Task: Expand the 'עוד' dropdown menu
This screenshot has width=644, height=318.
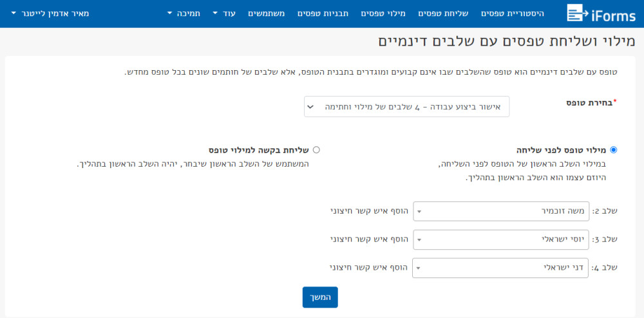Action: [224, 14]
